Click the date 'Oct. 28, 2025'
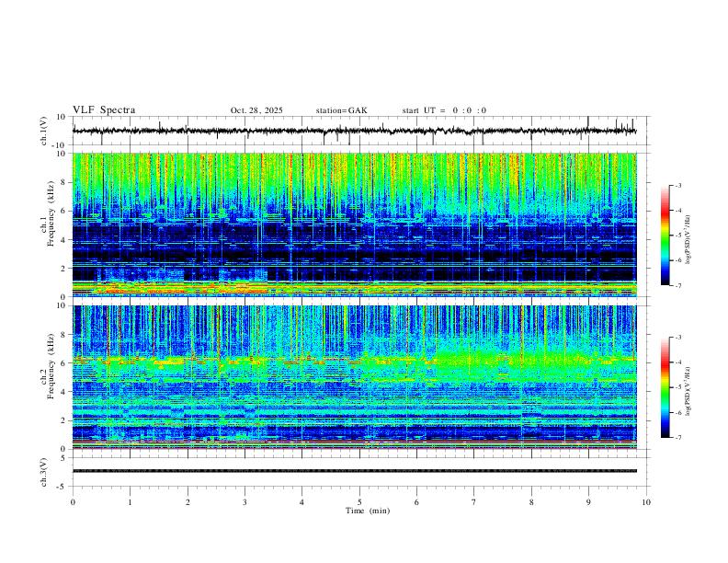The width and height of the screenshot is (728, 563). [x=256, y=110]
